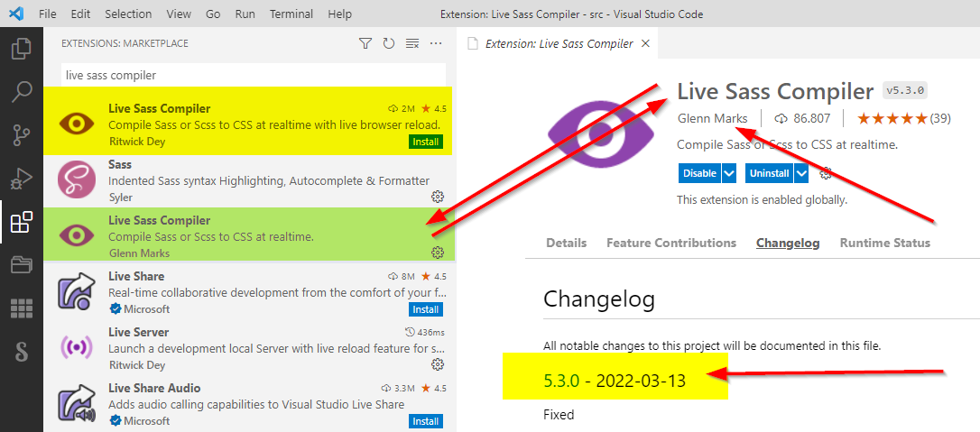The width and height of the screenshot is (980, 432).
Task: Open gear menu for Live Server
Action: coord(438,364)
